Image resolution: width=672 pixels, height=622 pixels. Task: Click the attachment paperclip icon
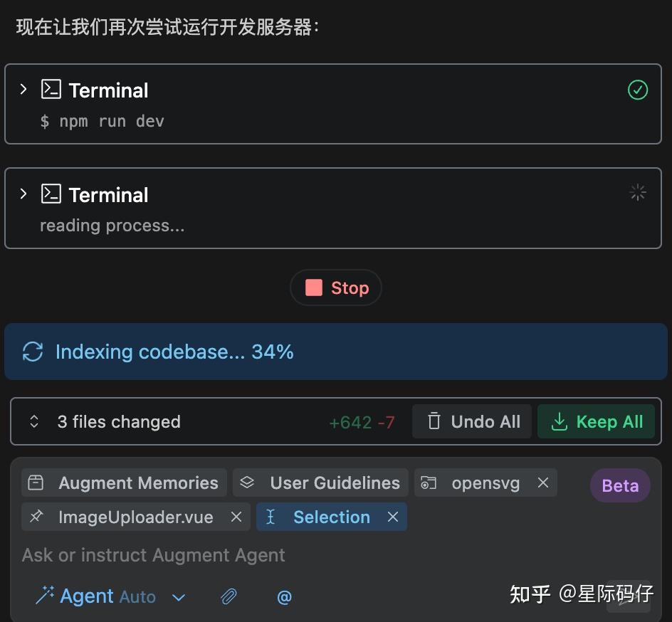229,597
